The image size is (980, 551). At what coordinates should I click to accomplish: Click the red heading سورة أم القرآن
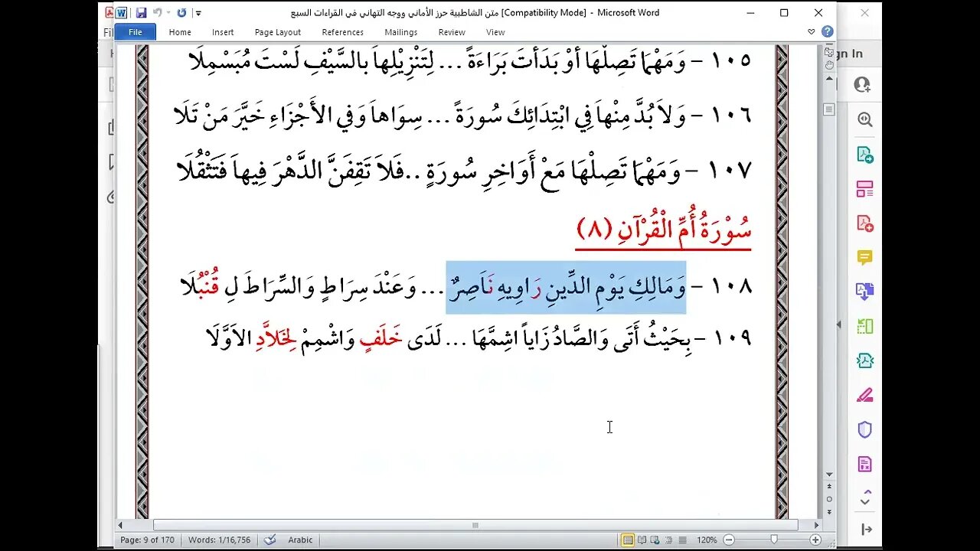coord(663,229)
